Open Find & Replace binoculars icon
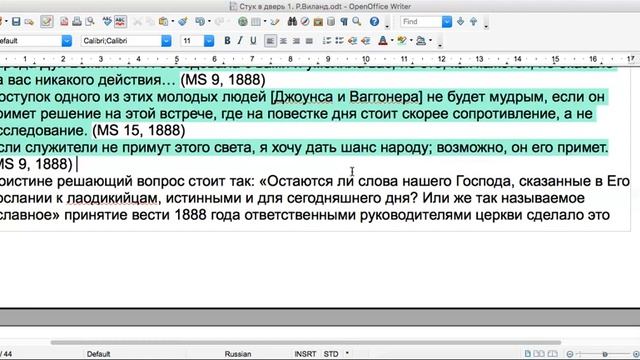The height and width of the screenshot is (360, 640). tap(292, 22)
